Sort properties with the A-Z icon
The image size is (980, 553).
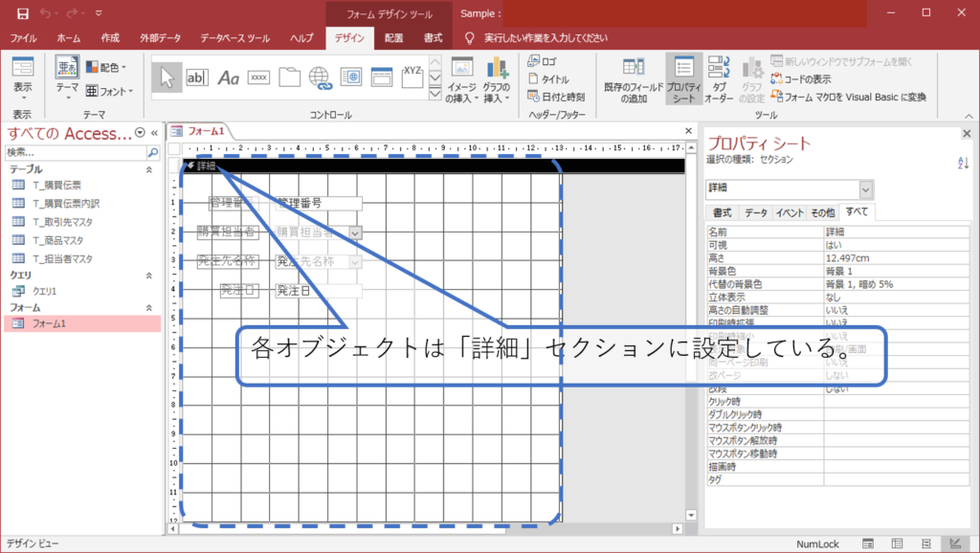coord(963,163)
